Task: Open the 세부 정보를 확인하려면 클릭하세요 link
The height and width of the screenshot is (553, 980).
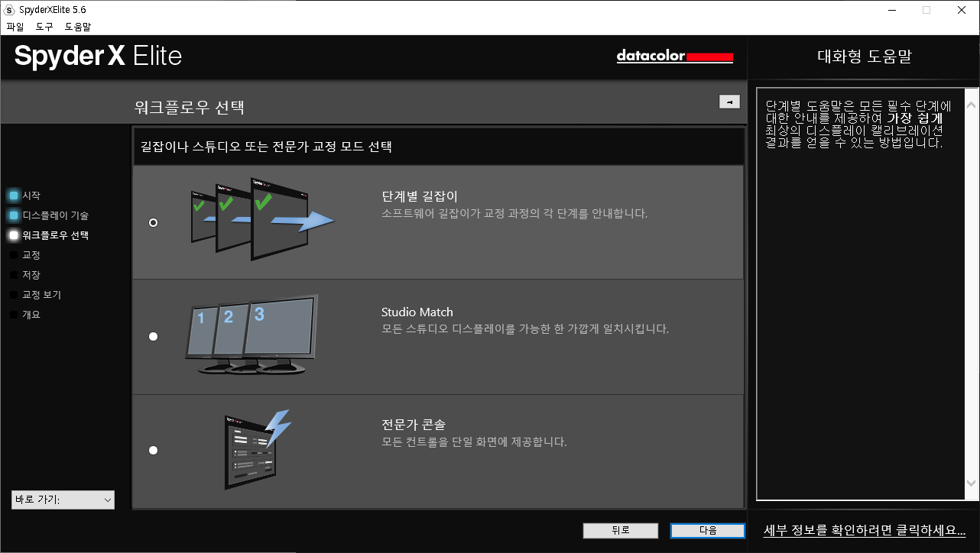Action: (x=865, y=530)
